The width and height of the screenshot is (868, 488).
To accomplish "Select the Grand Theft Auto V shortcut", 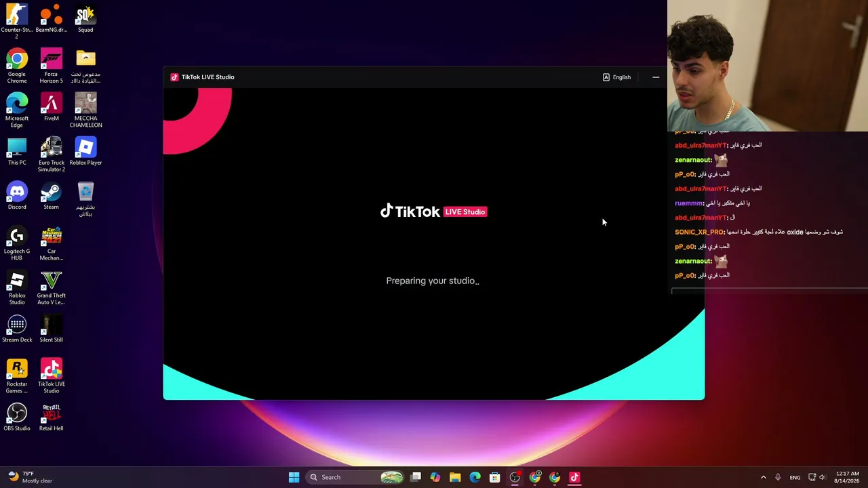I will click(51, 287).
